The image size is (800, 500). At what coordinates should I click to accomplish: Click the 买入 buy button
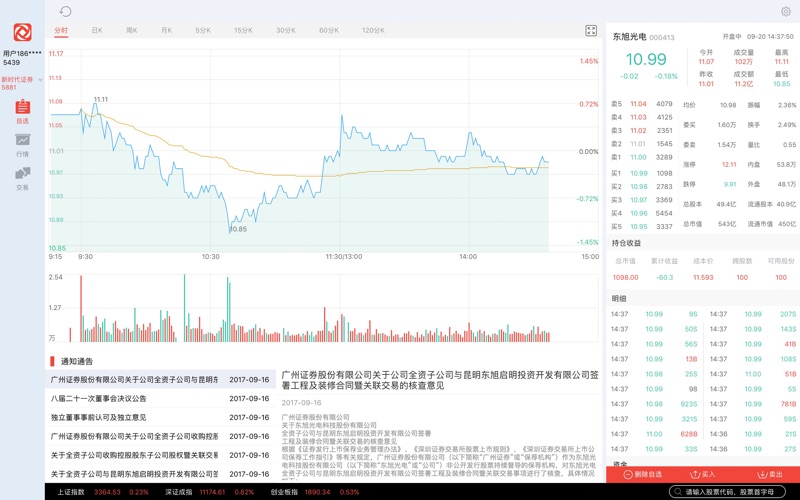704,474
